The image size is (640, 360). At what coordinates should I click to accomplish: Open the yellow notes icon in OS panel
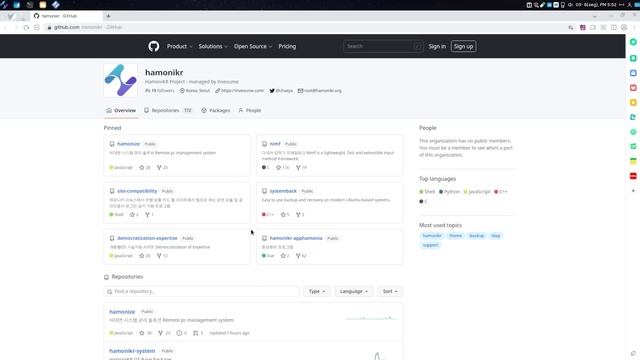coord(42,5)
